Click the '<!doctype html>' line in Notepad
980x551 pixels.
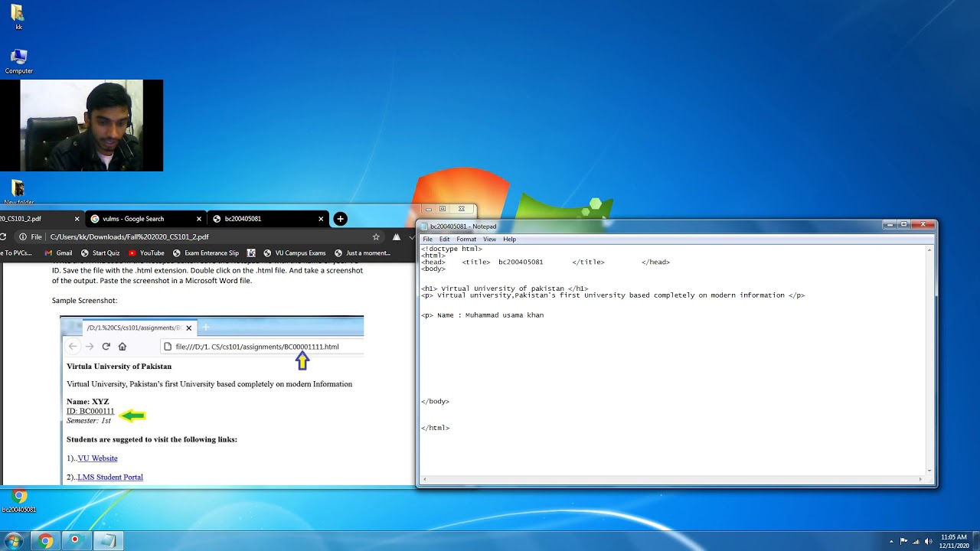pyautogui.click(x=452, y=249)
